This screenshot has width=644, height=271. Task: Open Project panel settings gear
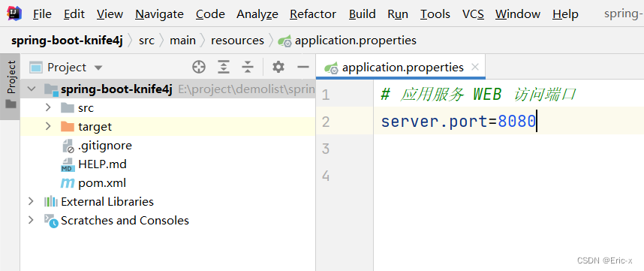pyautogui.click(x=278, y=67)
